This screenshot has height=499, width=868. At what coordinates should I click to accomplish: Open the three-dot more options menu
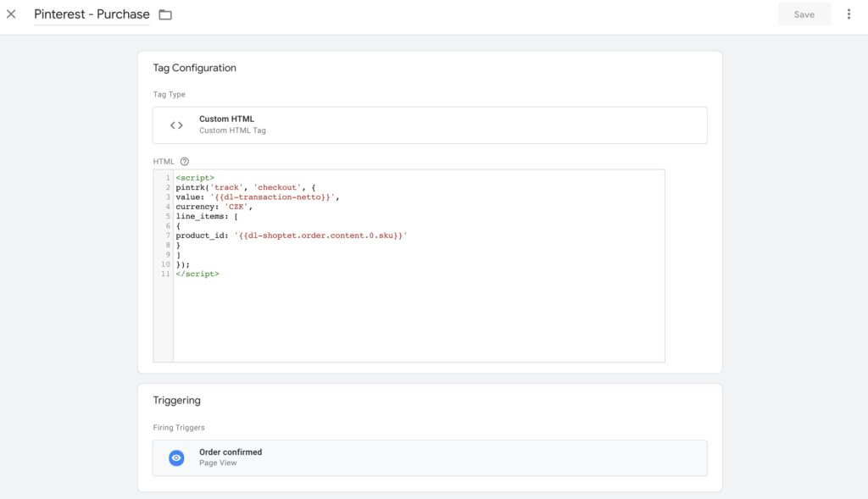[849, 14]
